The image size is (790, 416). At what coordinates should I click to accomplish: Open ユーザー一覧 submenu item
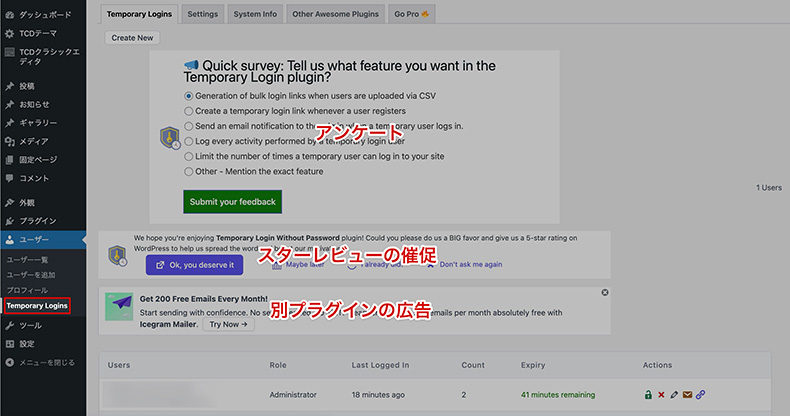tap(27, 259)
